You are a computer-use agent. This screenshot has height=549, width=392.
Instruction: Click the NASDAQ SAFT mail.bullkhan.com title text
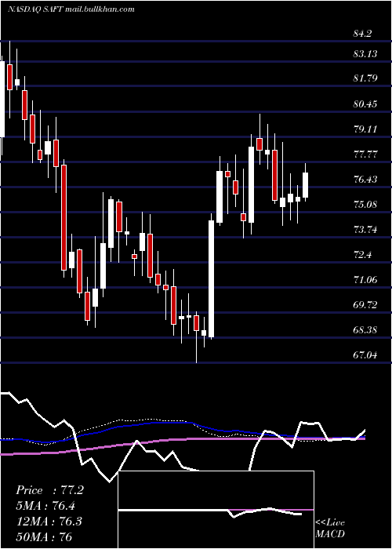pyautogui.click(x=71, y=9)
